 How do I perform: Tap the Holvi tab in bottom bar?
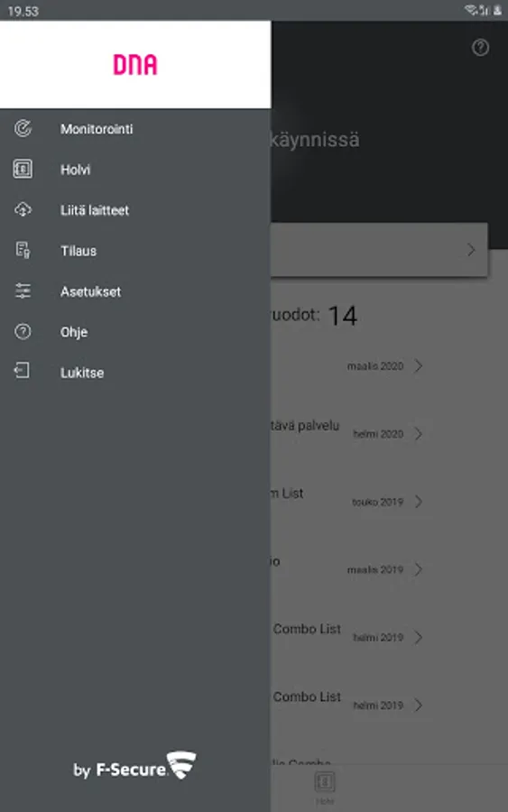pos(325,787)
